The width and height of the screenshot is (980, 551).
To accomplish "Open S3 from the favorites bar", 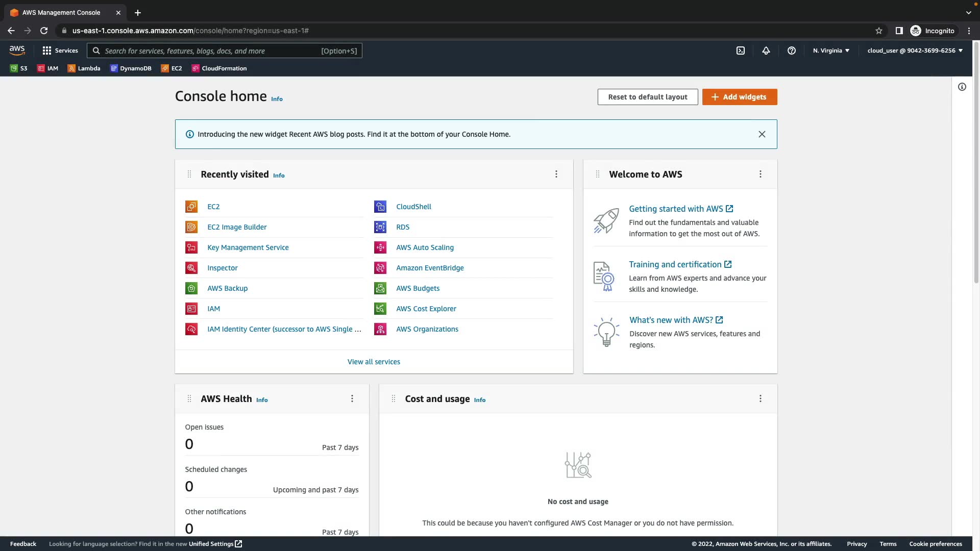I will coord(19,68).
